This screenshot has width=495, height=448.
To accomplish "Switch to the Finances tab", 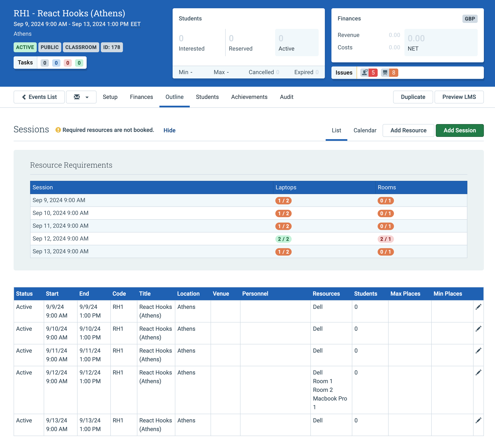I will 141,97.
